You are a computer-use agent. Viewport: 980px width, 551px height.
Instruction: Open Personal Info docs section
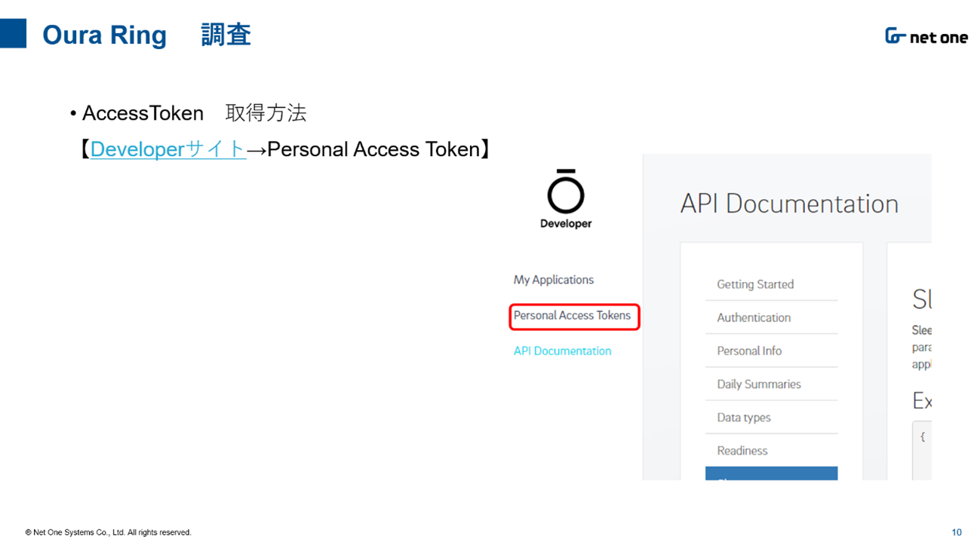coord(749,350)
